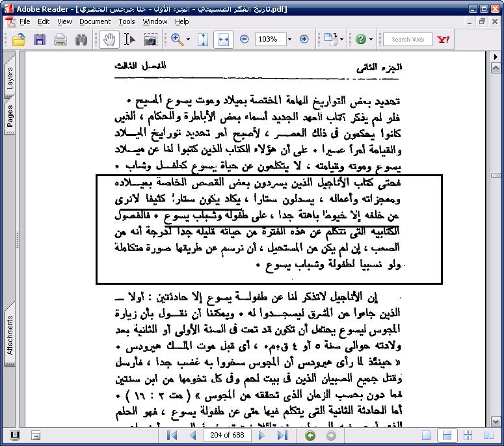Click the Search Web input field

(408, 39)
